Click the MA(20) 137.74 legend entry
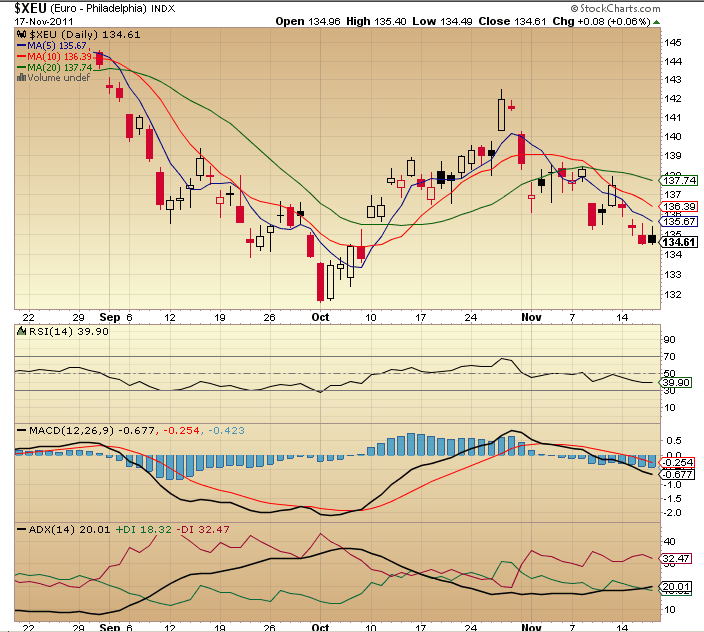 pyautogui.click(x=54, y=67)
